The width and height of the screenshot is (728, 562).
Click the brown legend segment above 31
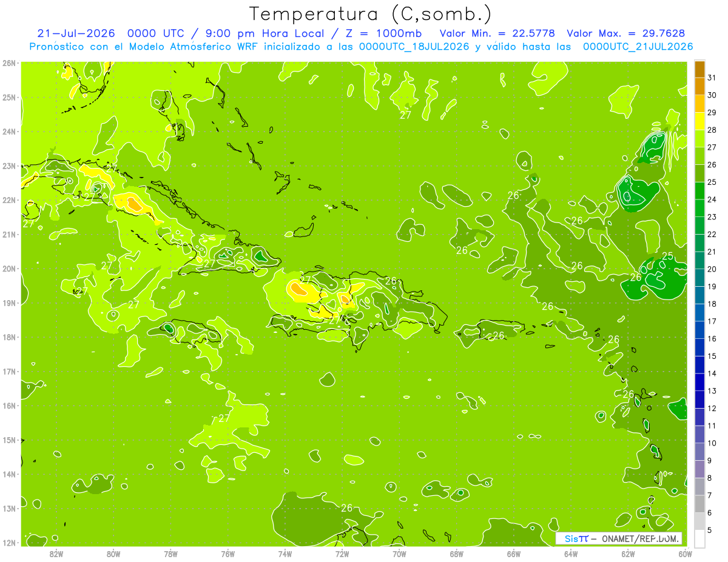click(699, 69)
